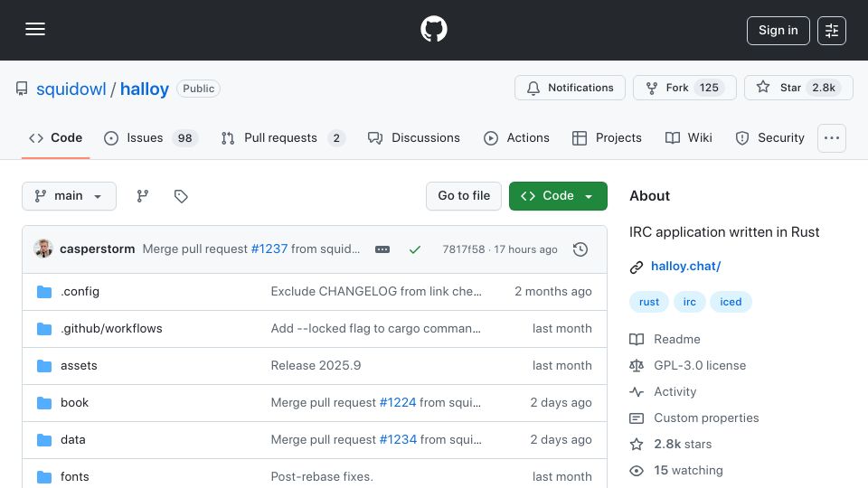Open the main branch selector dropdown
This screenshot has height=488, width=868.
tap(70, 196)
